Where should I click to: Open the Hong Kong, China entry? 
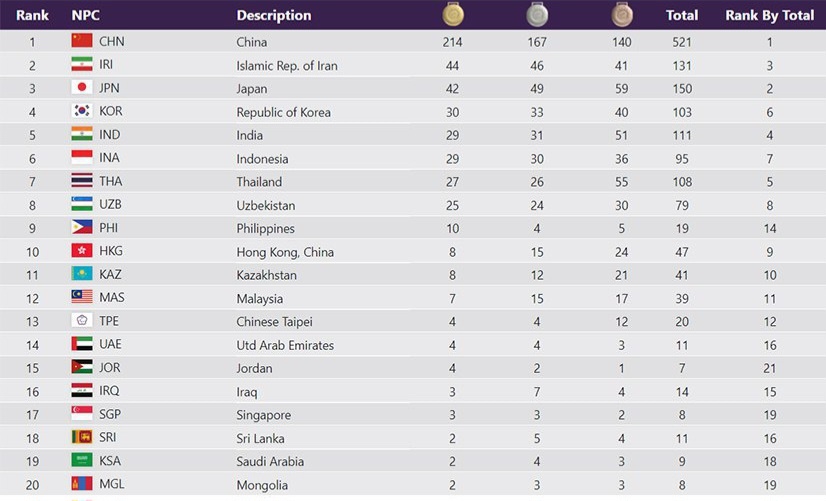tap(285, 251)
